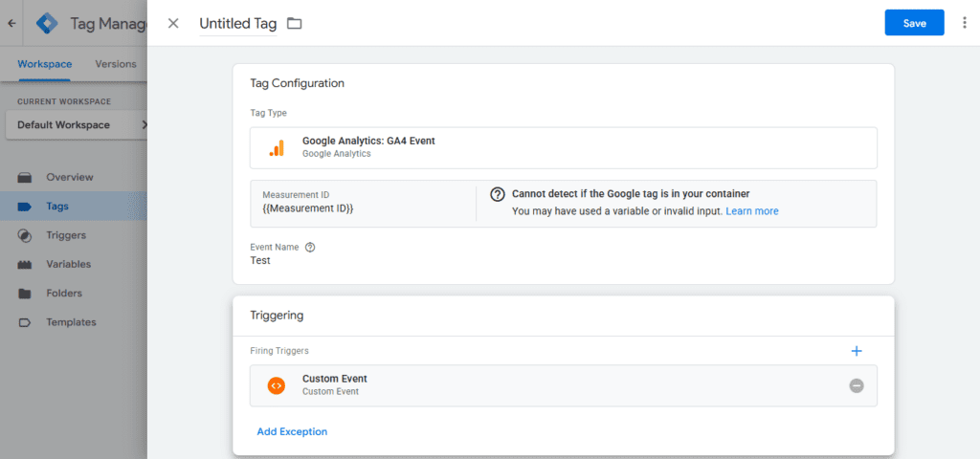Go to Variables in the sidebar

pyautogui.click(x=68, y=264)
